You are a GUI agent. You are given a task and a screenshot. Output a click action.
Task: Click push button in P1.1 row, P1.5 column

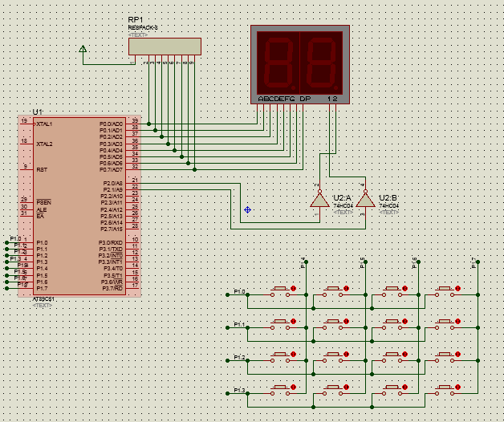[333, 324]
